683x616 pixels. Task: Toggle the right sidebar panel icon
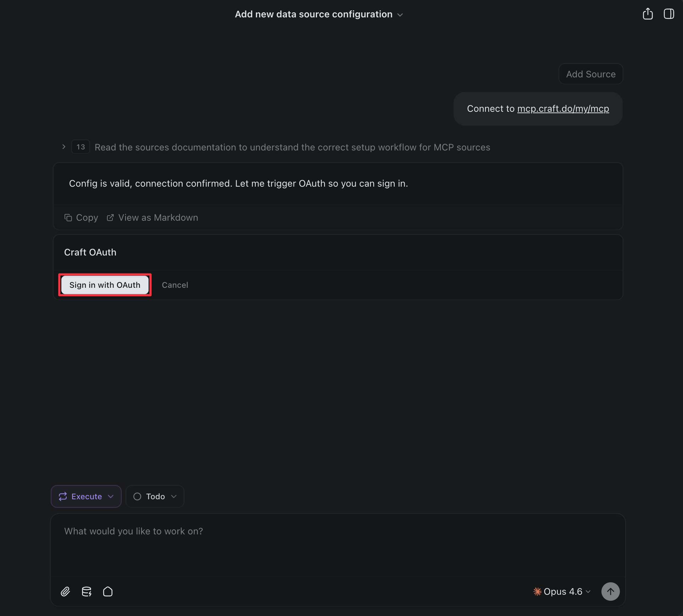[x=669, y=13]
